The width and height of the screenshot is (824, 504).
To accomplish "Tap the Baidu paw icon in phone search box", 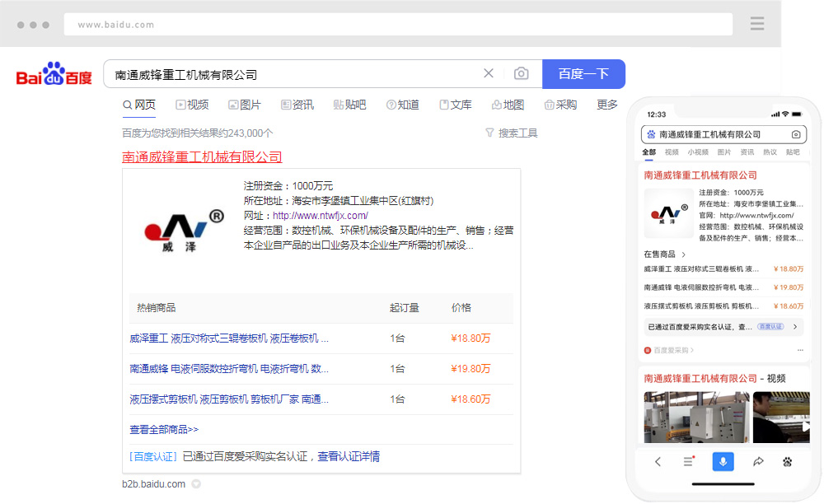I will 651,134.
